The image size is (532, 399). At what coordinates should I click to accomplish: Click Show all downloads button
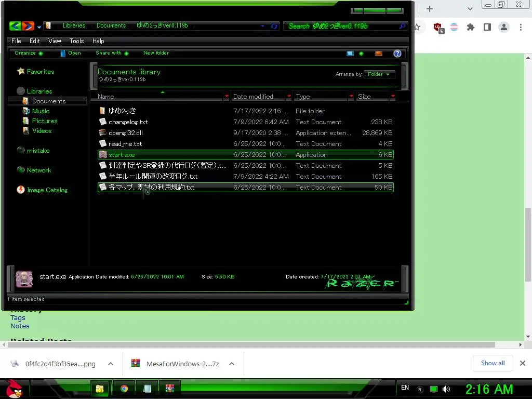(493, 363)
